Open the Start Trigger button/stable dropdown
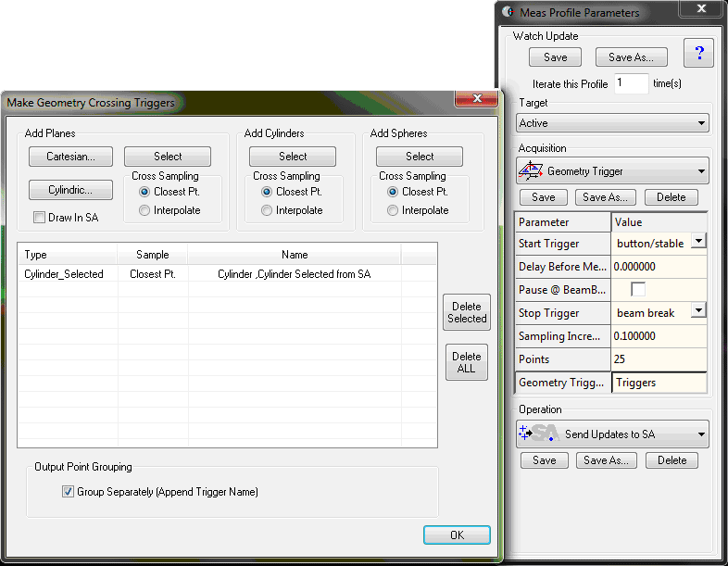Viewport: 728px width, 566px height. tap(698, 241)
